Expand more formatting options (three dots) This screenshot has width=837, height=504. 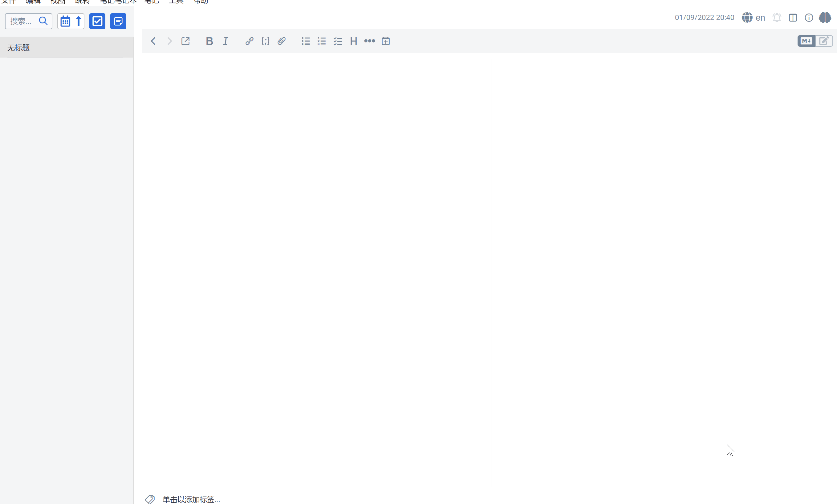click(x=370, y=41)
